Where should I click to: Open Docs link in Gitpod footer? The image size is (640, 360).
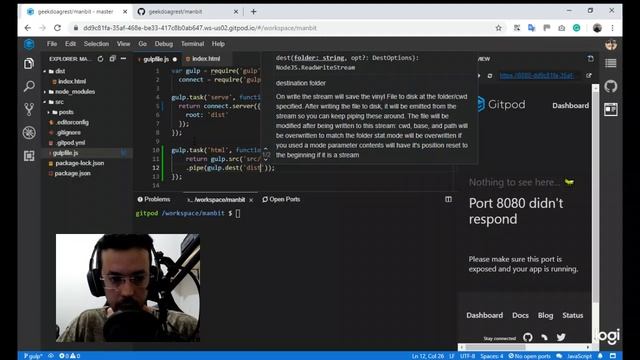click(x=520, y=315)
